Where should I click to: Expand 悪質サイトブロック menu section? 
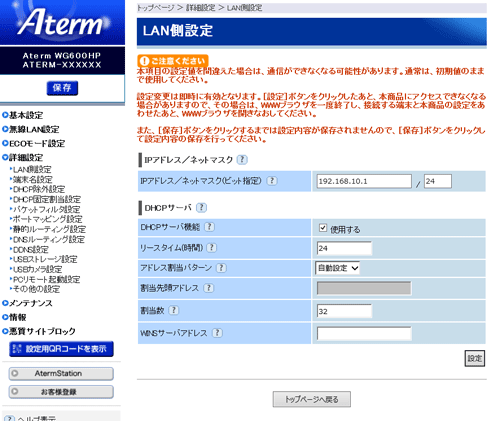click(x=39, y=331)
